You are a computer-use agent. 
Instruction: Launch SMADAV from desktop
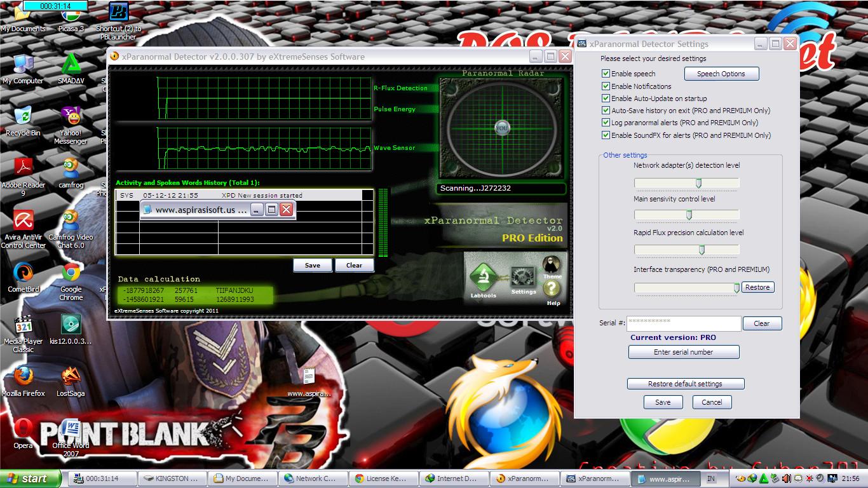tap(71, 69)
